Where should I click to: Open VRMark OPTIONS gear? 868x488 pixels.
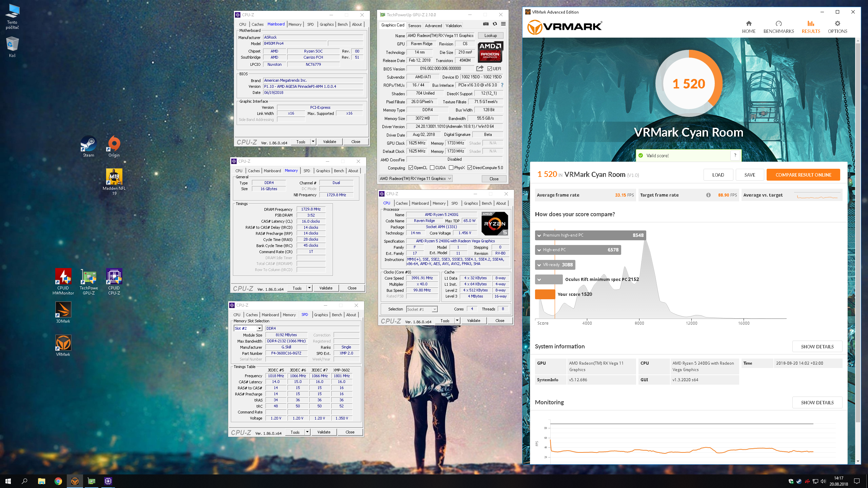[x=837, y=27]
